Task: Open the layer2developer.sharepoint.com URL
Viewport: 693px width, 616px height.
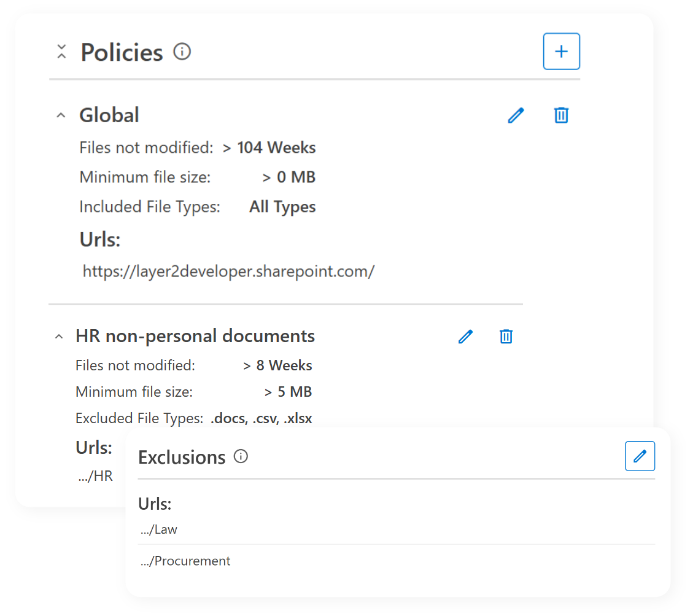Action: point(228,270)
